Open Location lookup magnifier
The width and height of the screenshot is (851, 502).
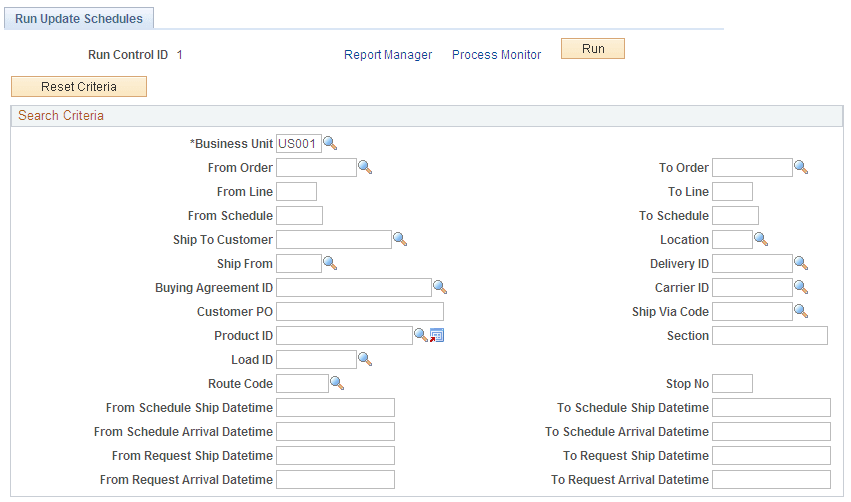click(x=761, y=239)
